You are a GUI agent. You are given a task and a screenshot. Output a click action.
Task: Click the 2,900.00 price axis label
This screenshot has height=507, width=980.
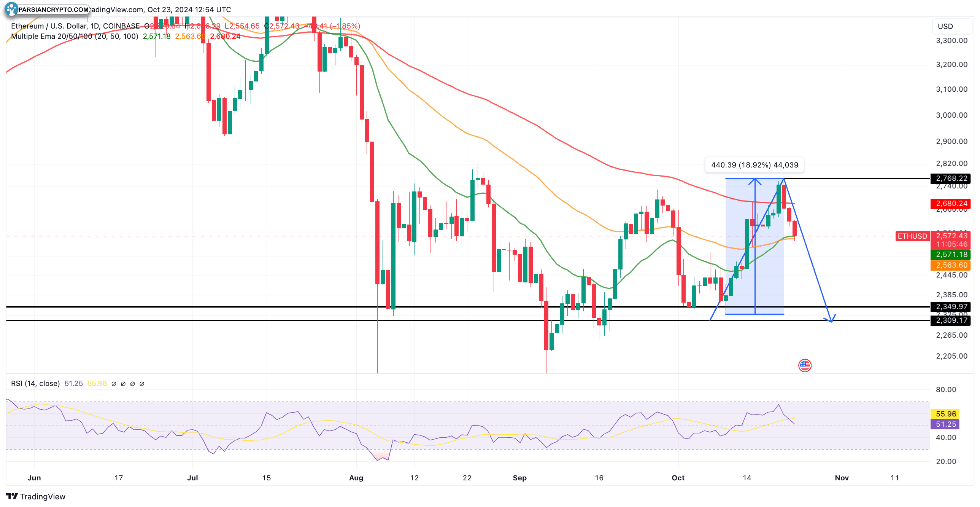point(951,141)
